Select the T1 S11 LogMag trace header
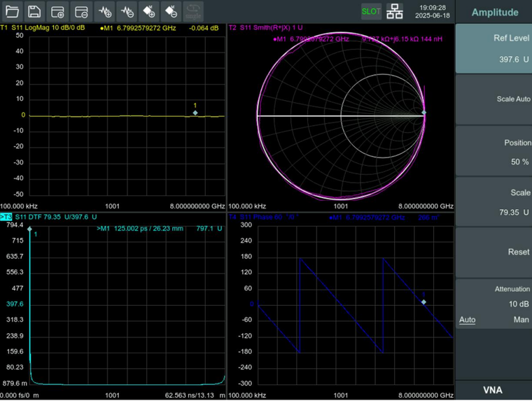The image size is (532, 401). (43, 28)
